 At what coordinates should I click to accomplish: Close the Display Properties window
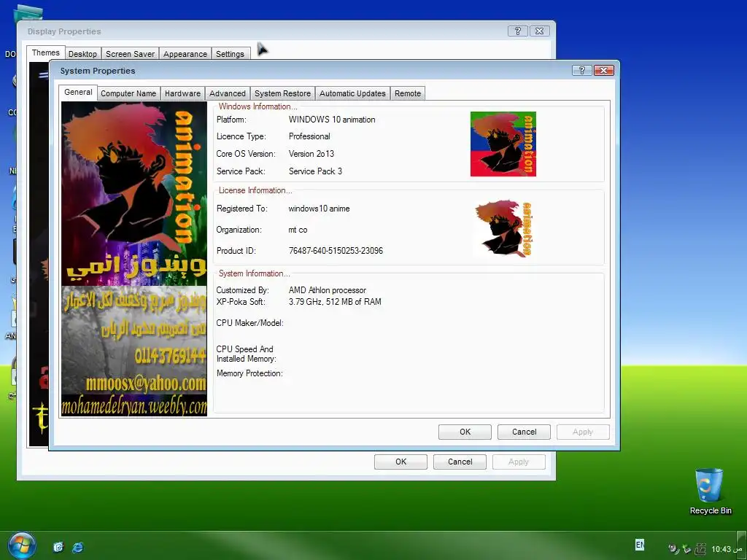539,31
